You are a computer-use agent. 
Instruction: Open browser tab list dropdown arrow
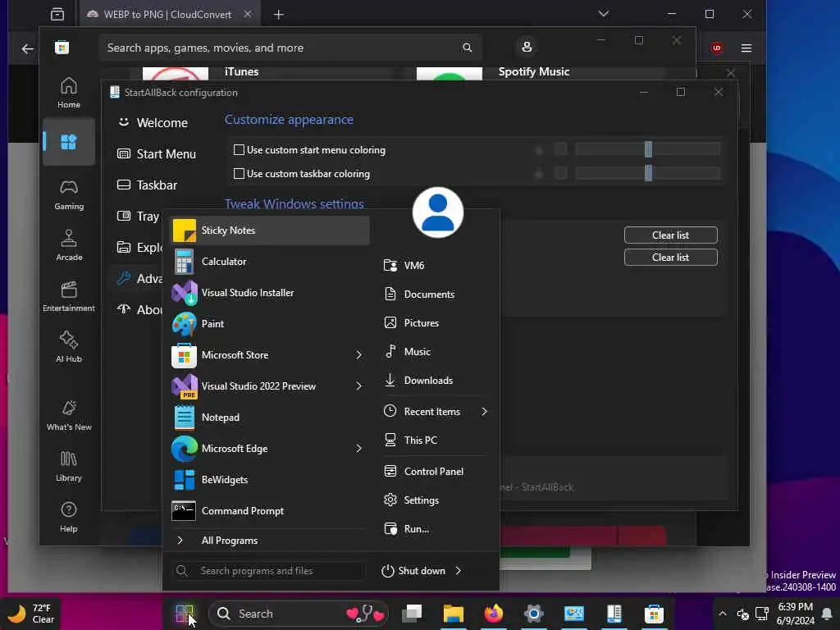coord(604,14)
